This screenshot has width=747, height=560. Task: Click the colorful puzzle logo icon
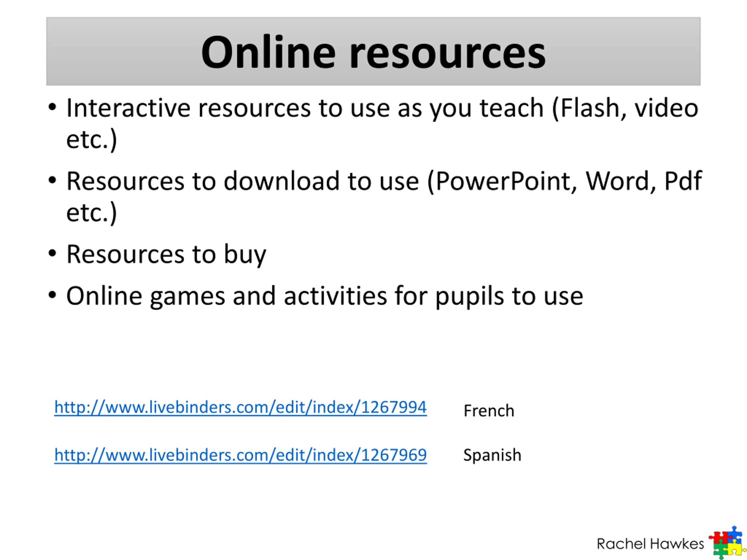(x=727, y=542)
